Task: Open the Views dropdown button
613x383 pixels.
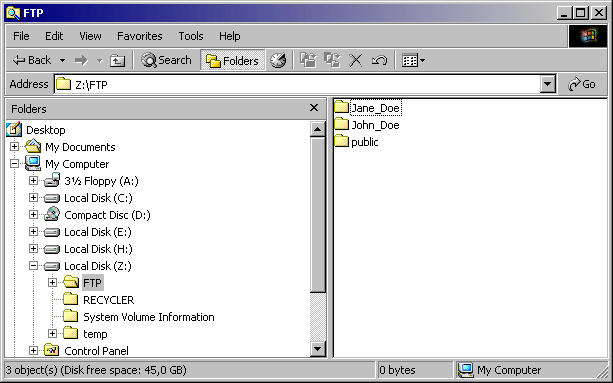Action: 413,61
